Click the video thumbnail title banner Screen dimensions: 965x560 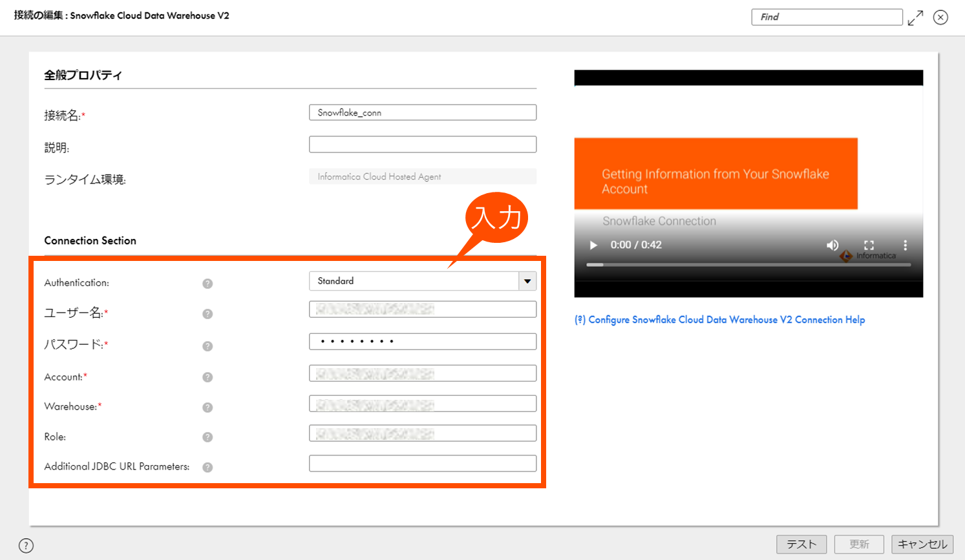pos(716,174)
